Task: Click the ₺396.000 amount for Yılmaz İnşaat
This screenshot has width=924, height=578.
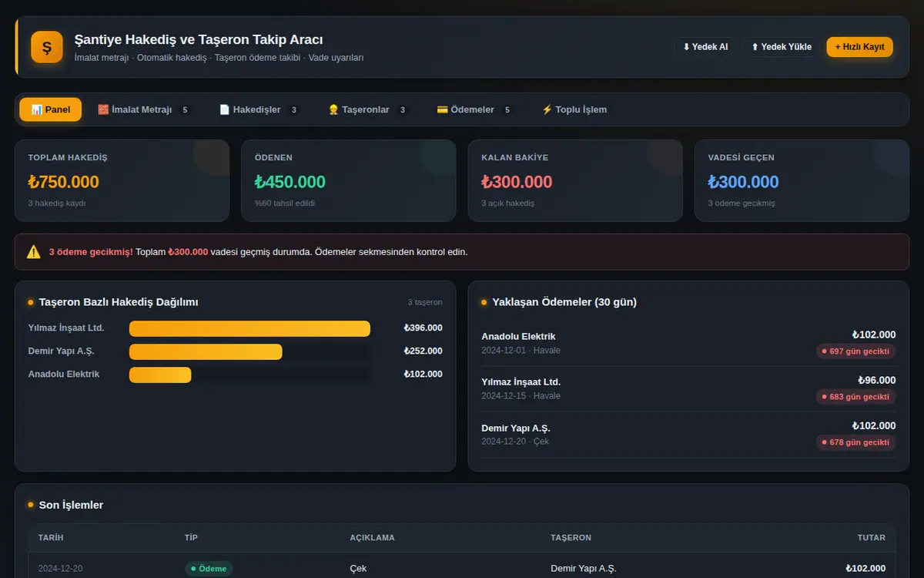Action: coord(423,328)
